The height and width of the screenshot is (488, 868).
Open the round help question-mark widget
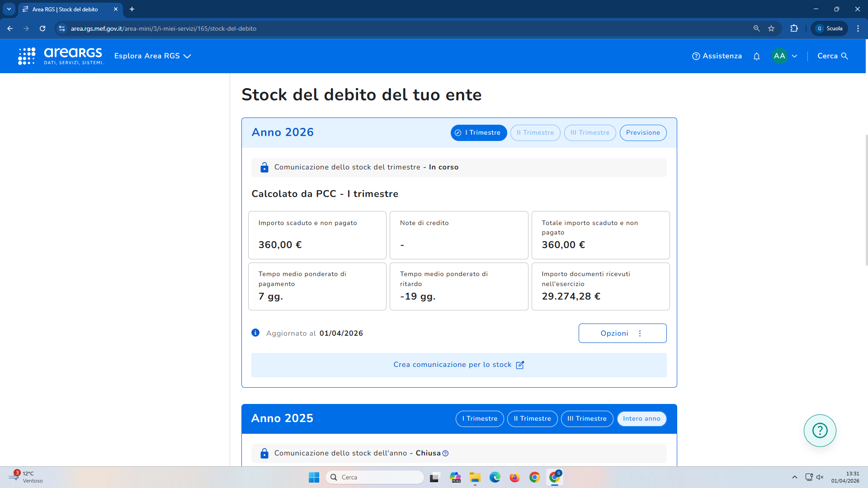tap(820, 431)
